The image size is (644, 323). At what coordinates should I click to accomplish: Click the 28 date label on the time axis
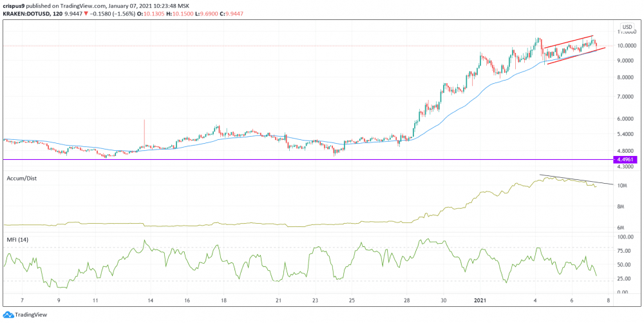click(x=405, y=301)
